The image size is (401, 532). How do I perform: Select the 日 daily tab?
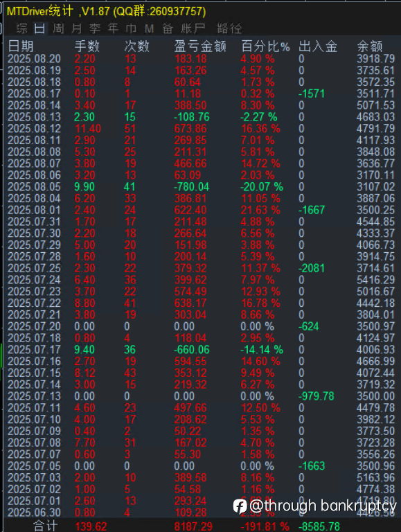coord(39,28)
